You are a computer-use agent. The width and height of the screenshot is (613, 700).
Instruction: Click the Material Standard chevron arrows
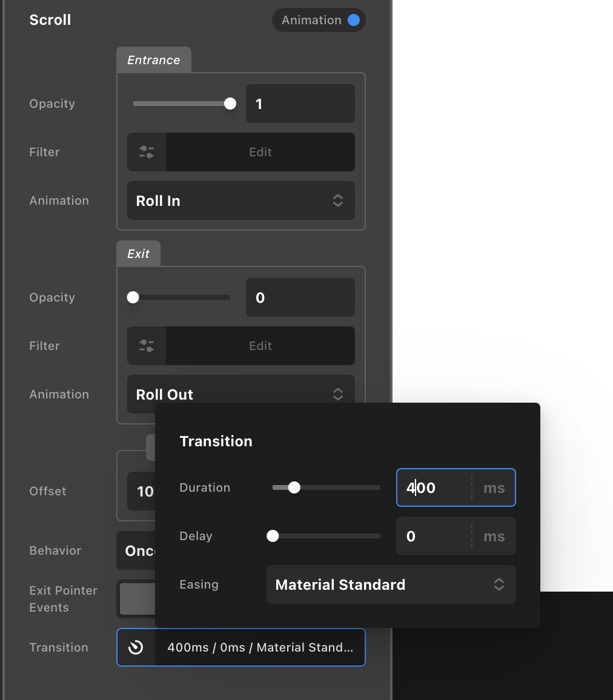[x=499, y=584]
